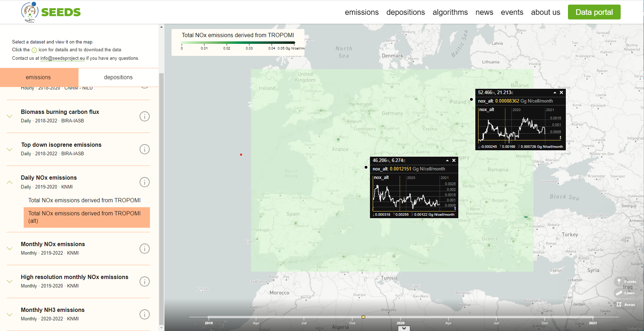Switch to the depositions tab

click(118, 77)
